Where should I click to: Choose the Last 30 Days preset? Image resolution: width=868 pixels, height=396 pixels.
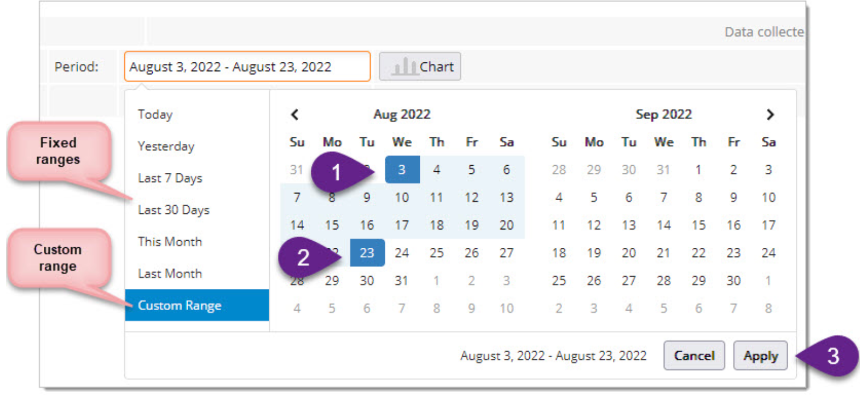(x=173, y=209)
